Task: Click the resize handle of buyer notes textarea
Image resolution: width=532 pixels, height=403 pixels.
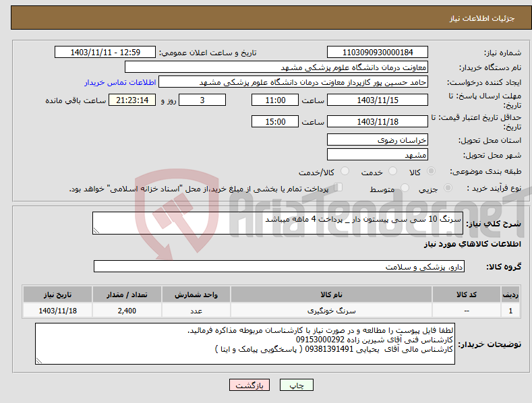Action: click(x=39, y=361)
